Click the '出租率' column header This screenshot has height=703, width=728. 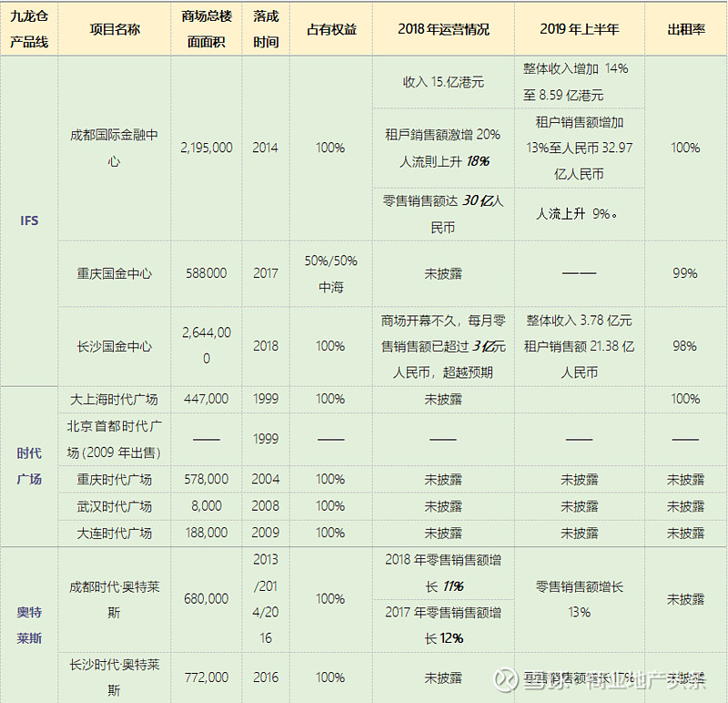[686, 29]
